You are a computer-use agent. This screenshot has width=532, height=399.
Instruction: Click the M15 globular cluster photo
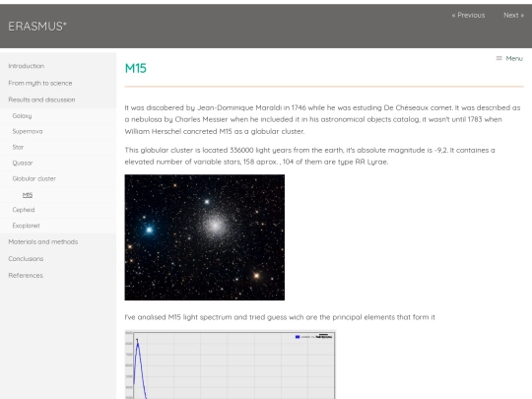(205, 237)
